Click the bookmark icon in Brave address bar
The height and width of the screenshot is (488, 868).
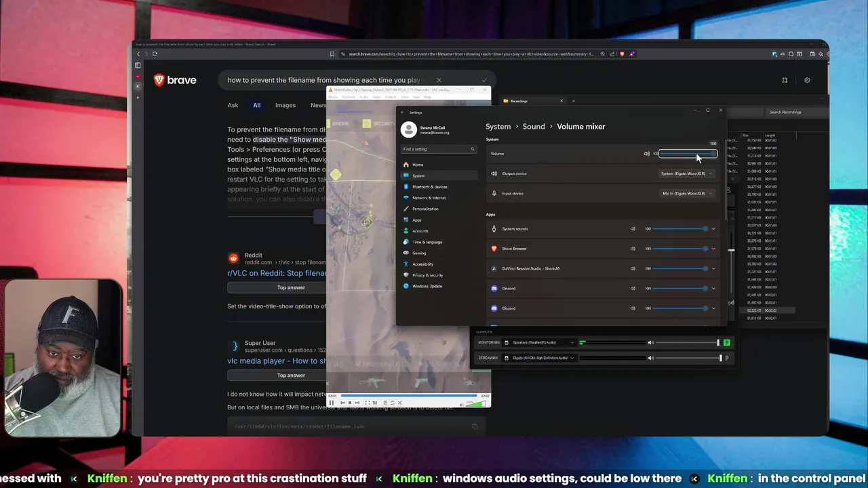[x=332, y=54]
